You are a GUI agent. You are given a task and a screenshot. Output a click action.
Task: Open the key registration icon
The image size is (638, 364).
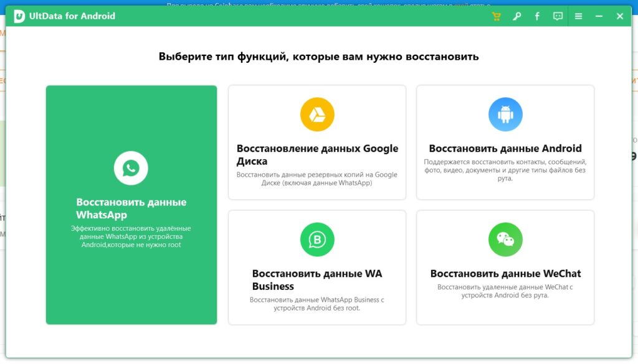pos(517,16)
